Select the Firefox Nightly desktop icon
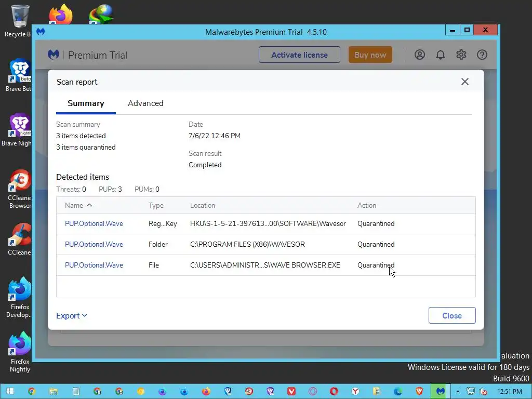Image resolution: width=532 pixels, height=399 pixels. pyautogui.click(x=20, y=352)
